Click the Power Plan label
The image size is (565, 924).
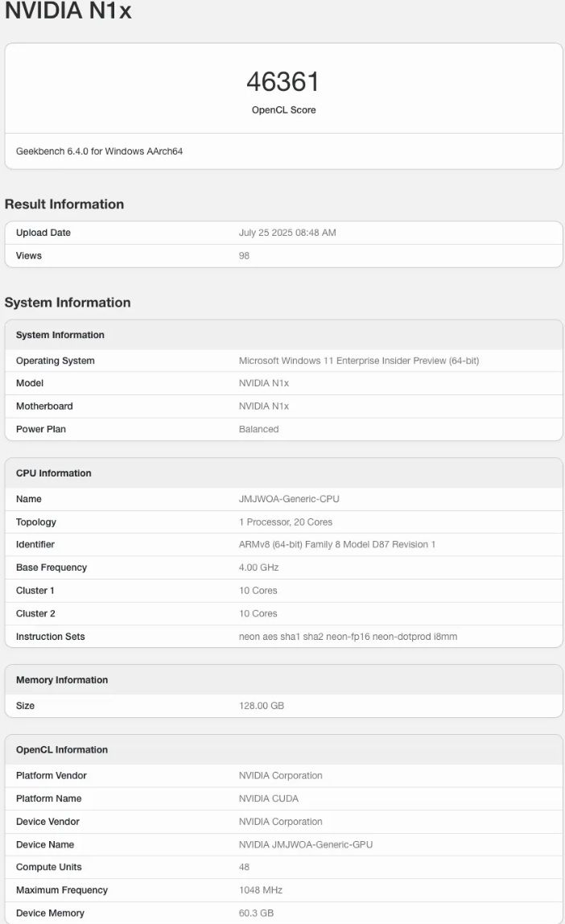pos(41,429)
